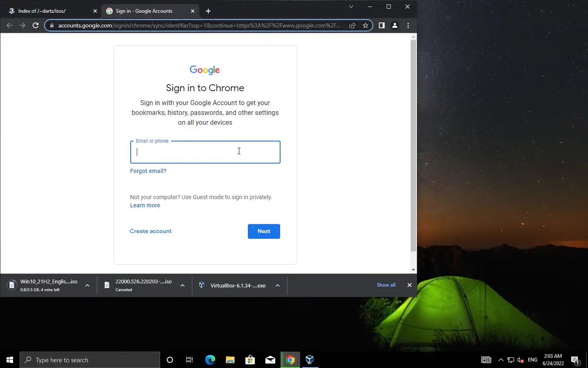
Task: Click Chrome icon in taskbar
Action: pos(290,360)
